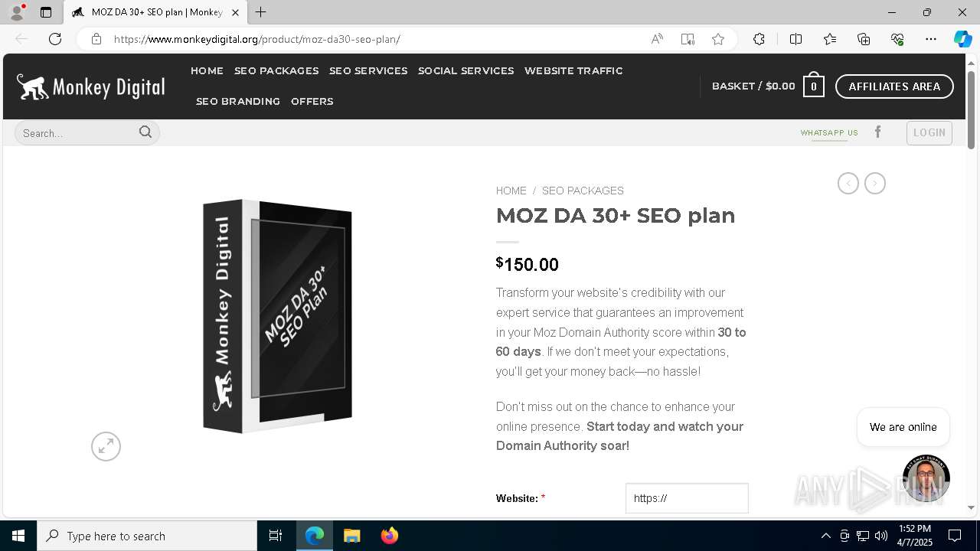Open WEBSITE TRAFFIC menu item
This screenshot has height=551, width=980.
(573, 70)
